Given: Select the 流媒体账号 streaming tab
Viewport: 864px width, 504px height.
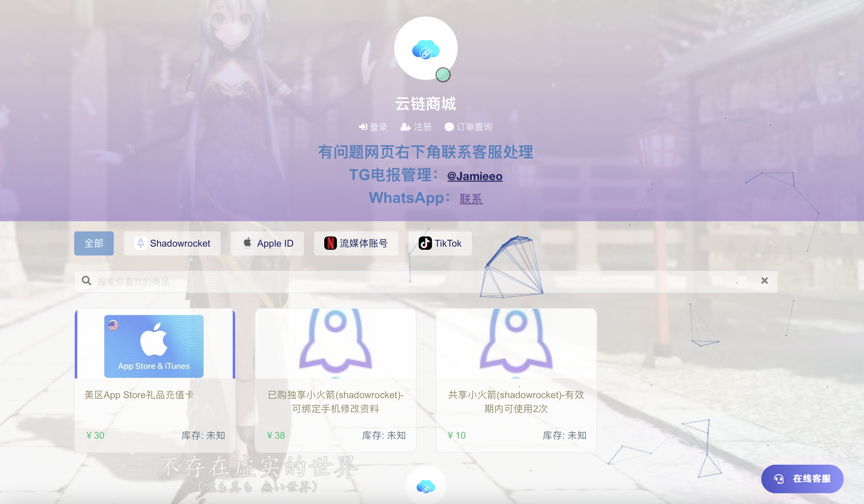Looking at the screenshot, I should [x=356, y=243].
